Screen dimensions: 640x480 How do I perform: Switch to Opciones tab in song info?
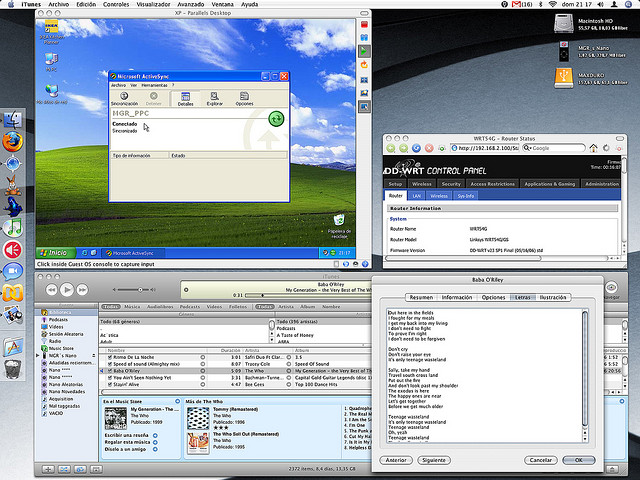(493, 298)
